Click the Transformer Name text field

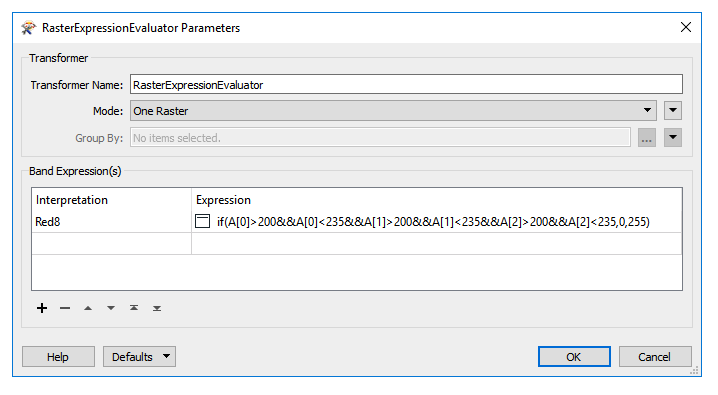pyautogui.click(x=406, y=84)
